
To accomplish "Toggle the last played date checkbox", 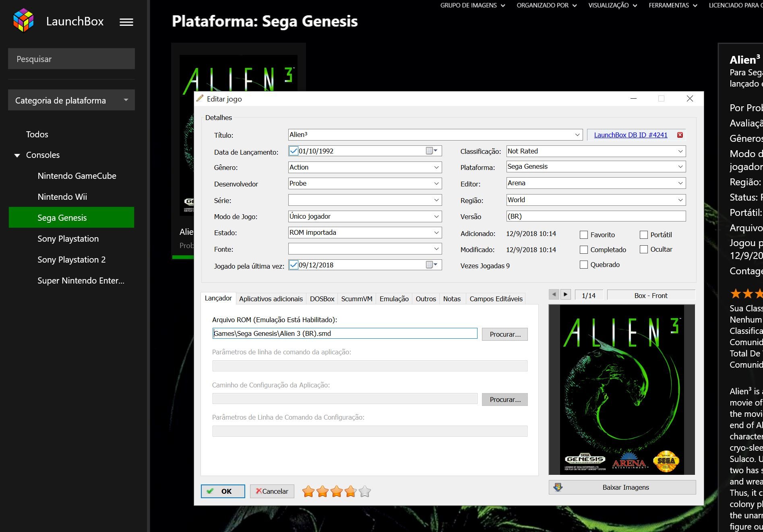I will [x=294, y=265].
